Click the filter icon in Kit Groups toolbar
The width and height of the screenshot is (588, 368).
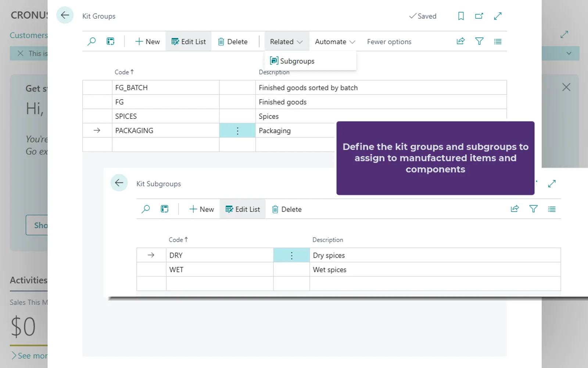(x=479, y=41)
